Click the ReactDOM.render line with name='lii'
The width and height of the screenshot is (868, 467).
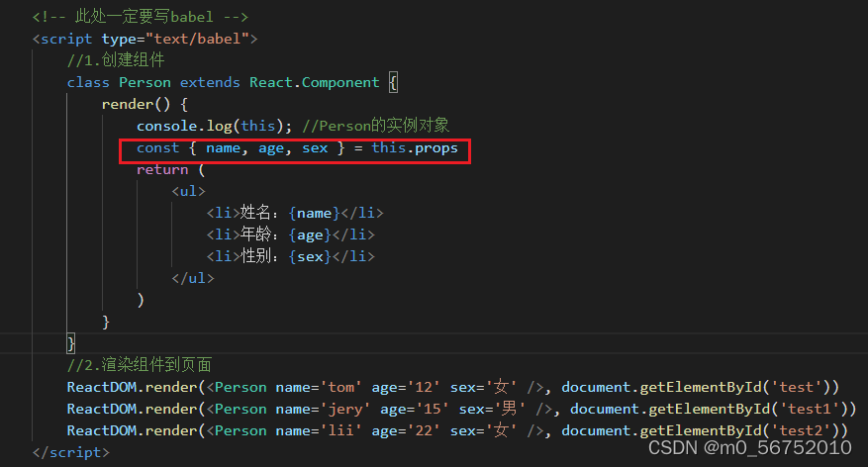[x=457, y=430]
